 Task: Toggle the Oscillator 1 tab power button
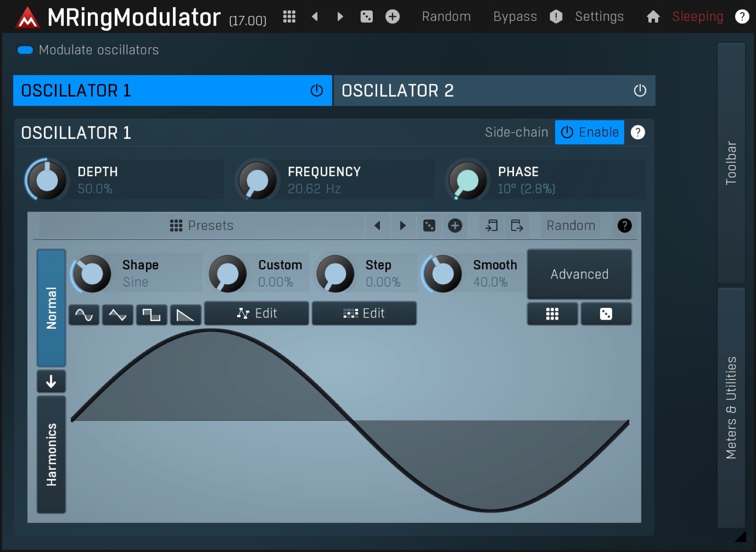point(317,90)
